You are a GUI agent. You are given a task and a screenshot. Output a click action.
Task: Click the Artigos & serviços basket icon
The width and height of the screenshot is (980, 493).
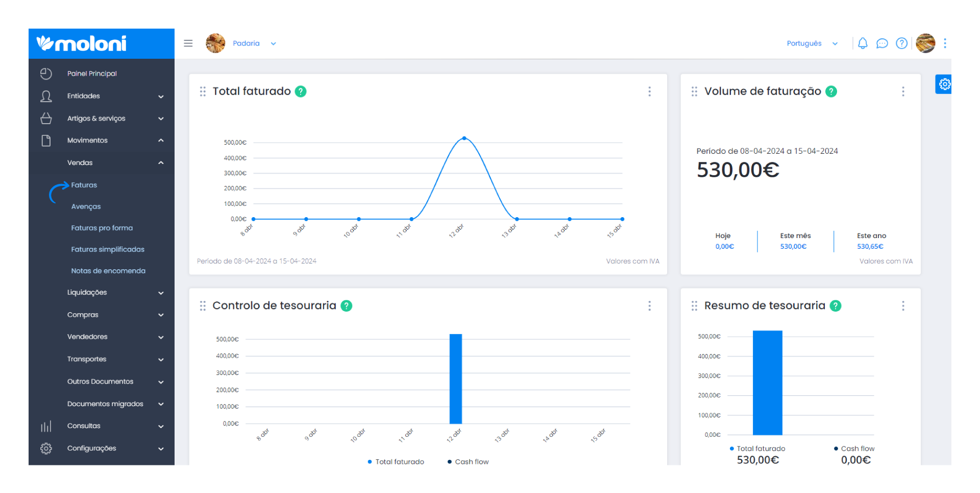(46, 119)
